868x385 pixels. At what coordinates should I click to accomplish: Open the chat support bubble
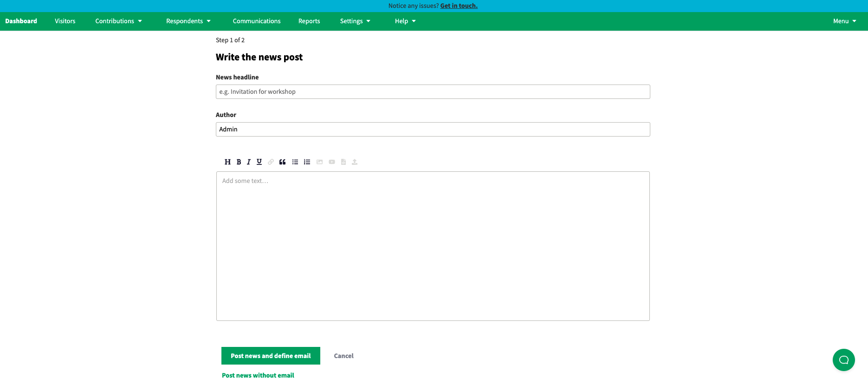coord(844,360)
